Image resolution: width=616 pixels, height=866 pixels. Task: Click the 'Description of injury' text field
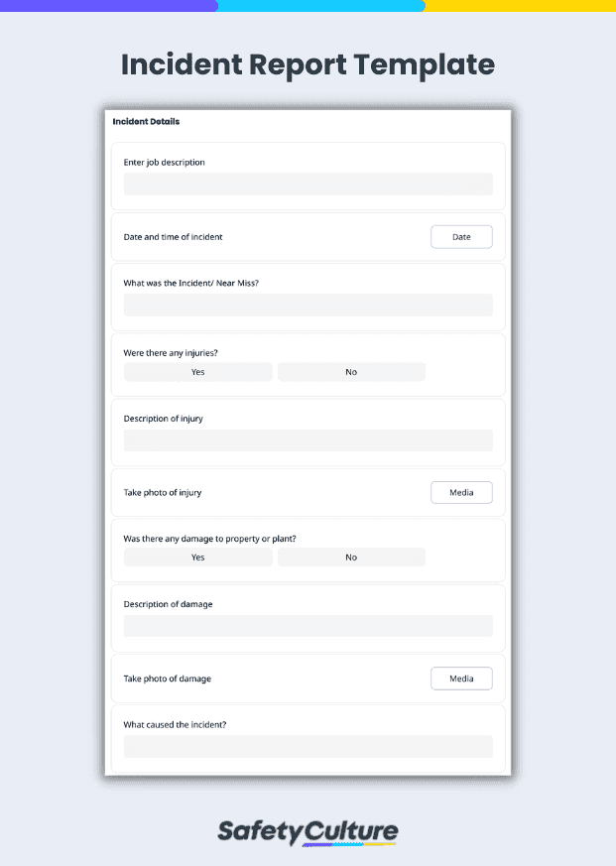pos(308,439)
